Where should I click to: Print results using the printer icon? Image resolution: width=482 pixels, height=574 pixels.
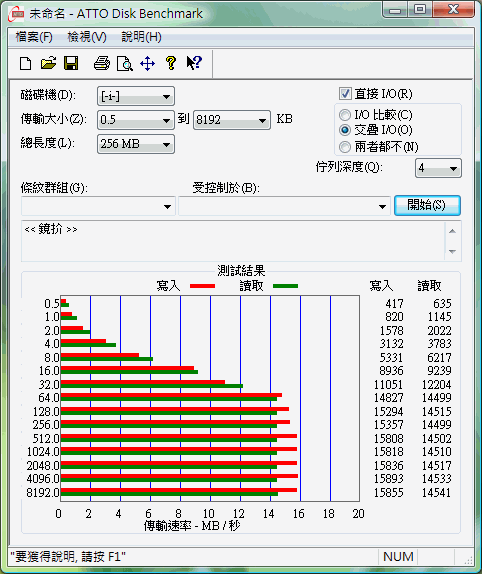(x=102, y=63)
